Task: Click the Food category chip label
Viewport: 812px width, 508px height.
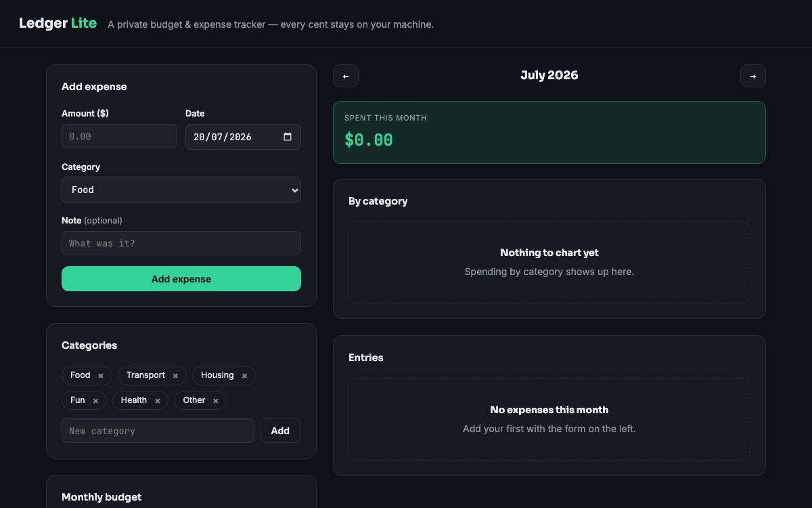Action: (81, 375)
